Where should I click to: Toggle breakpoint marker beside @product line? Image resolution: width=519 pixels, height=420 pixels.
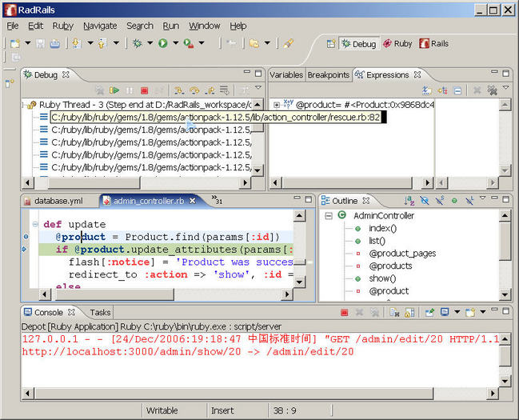(26, 237)
